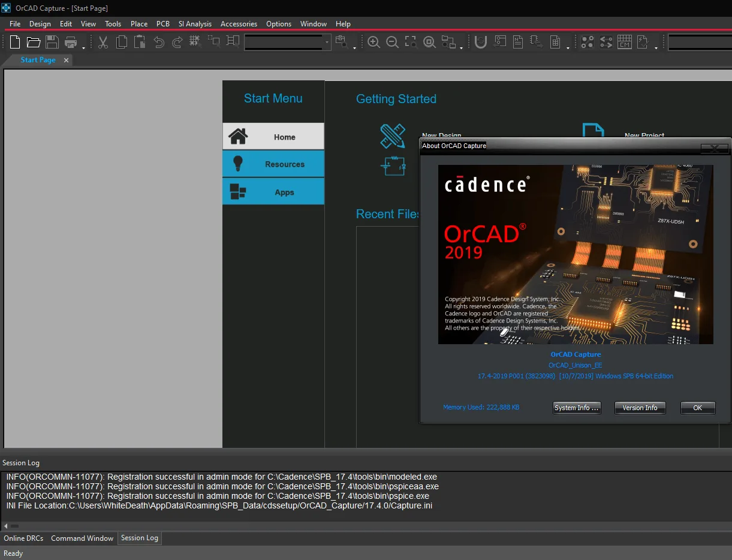Screen dimensions: 732x560
Task: Expand dropdown arrow after bill of materials icon
Action: point(568,47)
